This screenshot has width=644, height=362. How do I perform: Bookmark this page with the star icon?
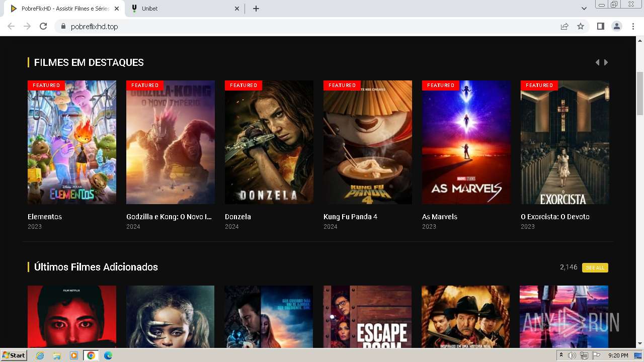pyautogui.click(x=581, y=26)
